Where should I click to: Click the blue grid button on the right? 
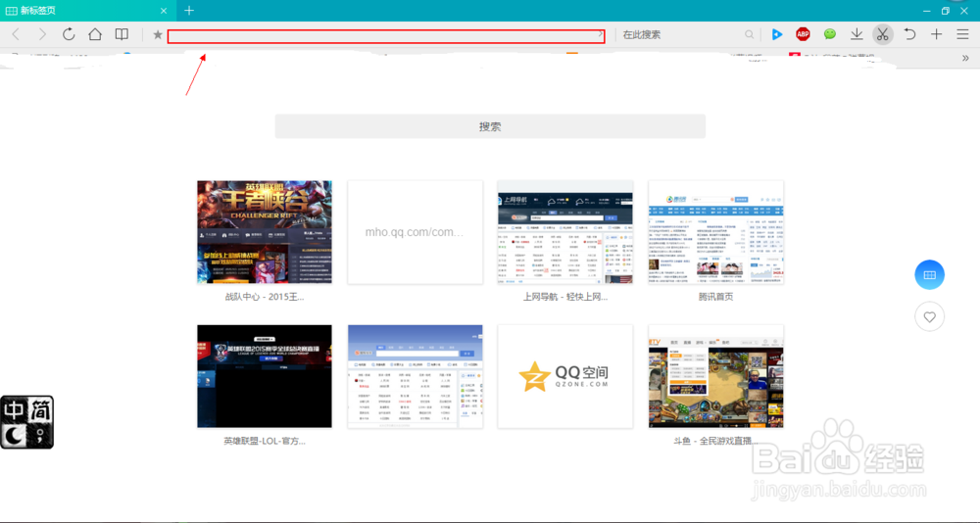[929, 275]
